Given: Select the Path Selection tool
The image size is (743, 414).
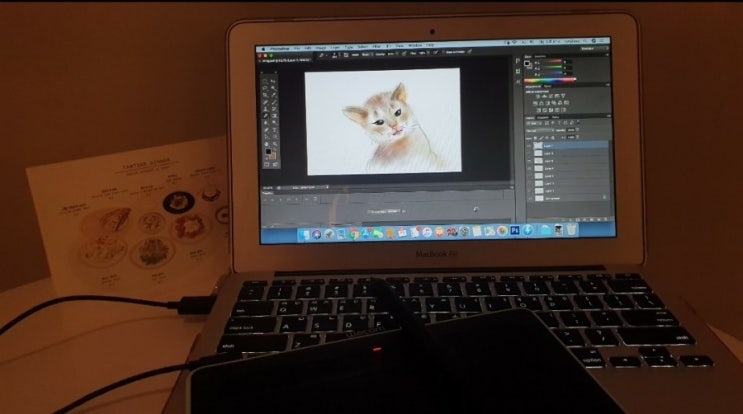Looking at the screenshot, I should click(x=266, y=137).
